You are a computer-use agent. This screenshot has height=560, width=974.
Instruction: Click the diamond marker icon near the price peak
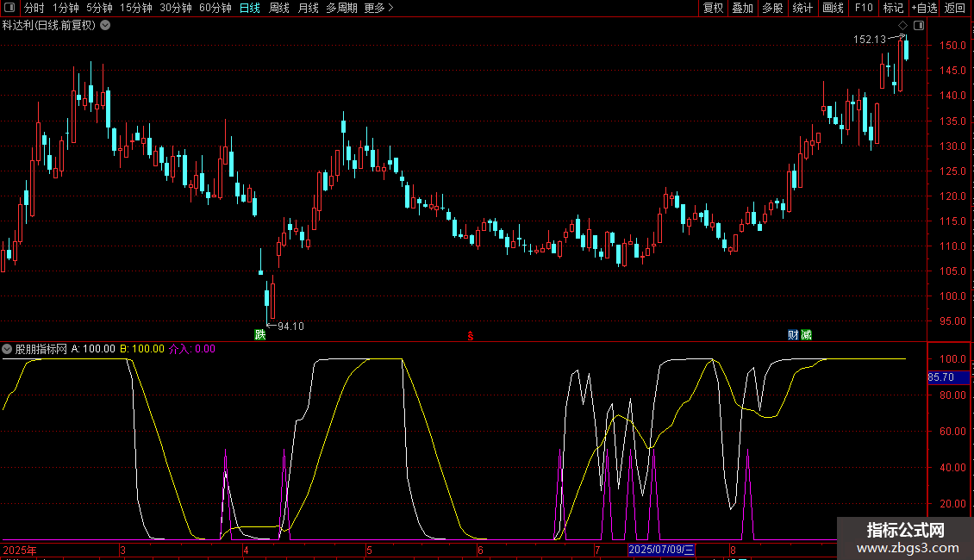[902, 26]
